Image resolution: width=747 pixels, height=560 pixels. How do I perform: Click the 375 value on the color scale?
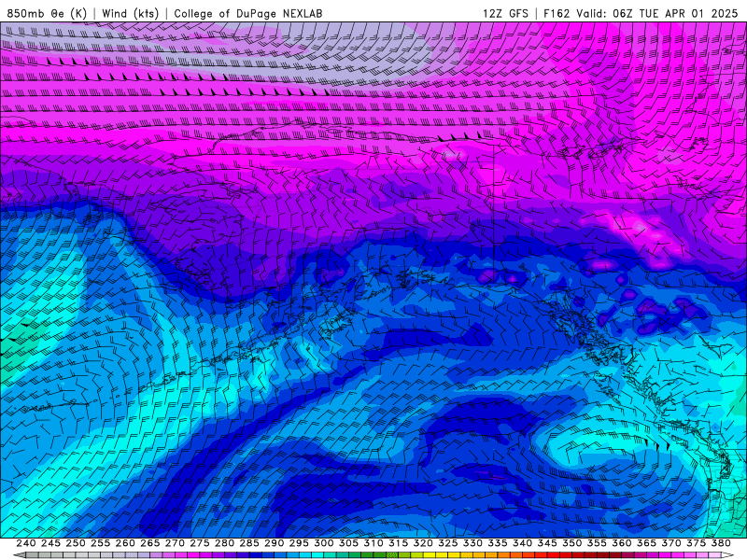tap(696, 543)
